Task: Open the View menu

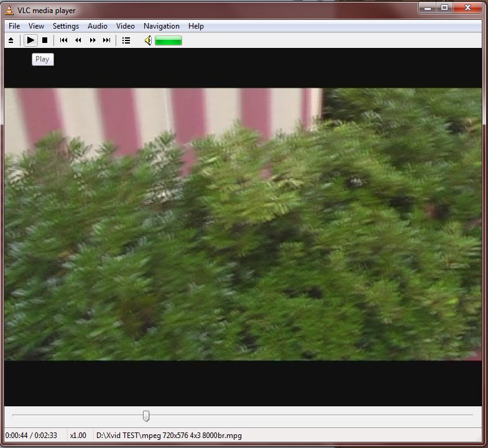Action: pyautogui.click(x=37, y=26)
